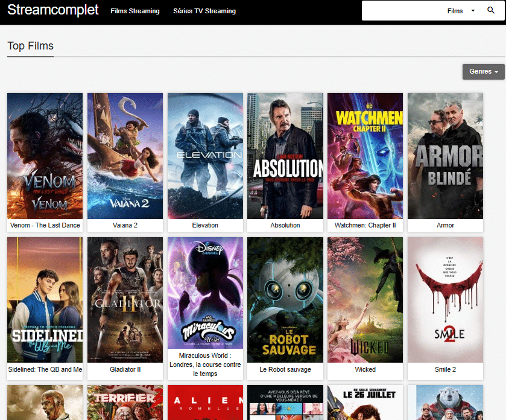Screen dimensions: 506x420
Task: Select the "Elevation" title link
Action: coord(205,225)
